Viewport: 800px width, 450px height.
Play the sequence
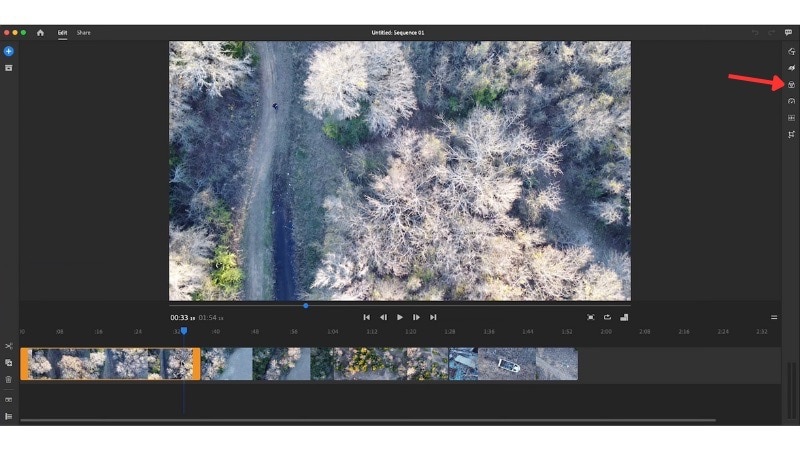click(400, 317)
